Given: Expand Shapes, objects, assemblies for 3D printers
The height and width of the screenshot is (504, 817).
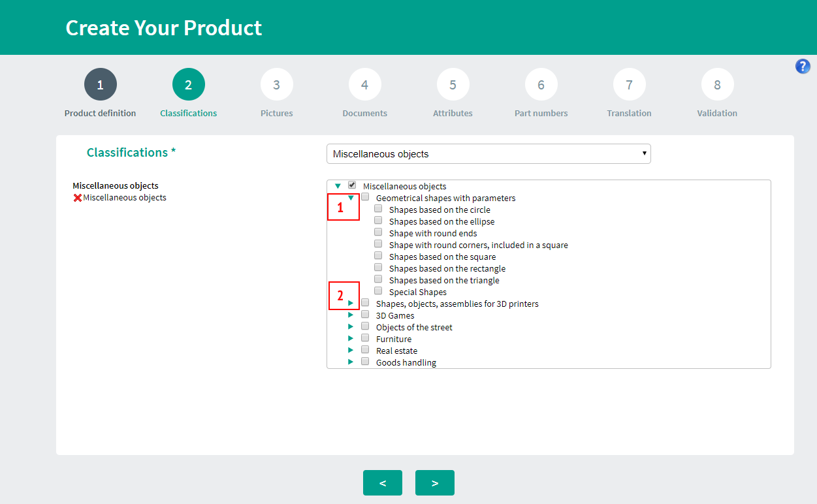Looking at the screenshot, I should pos(351,303).
